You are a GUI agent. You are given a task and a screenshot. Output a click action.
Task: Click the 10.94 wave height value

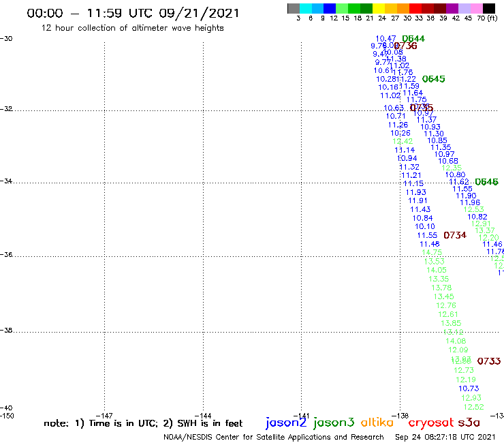tap(407, 158)
